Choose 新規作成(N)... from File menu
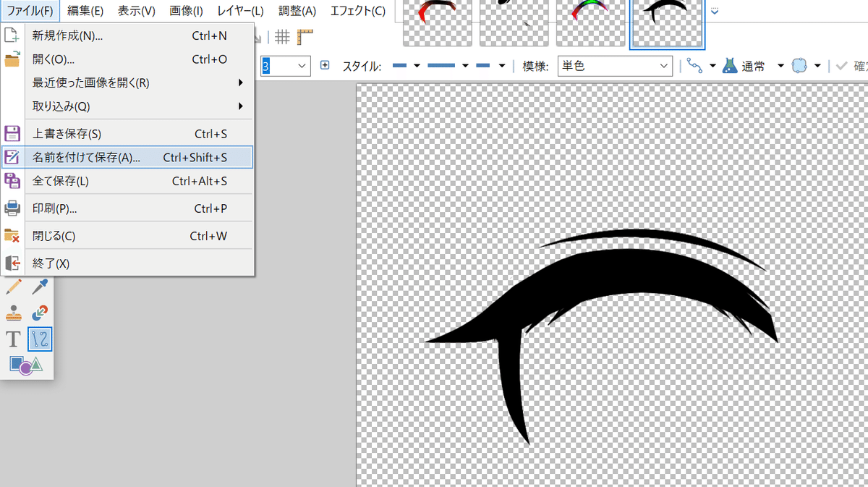Viewport: 868px width, 487px height. pos(127,35)
